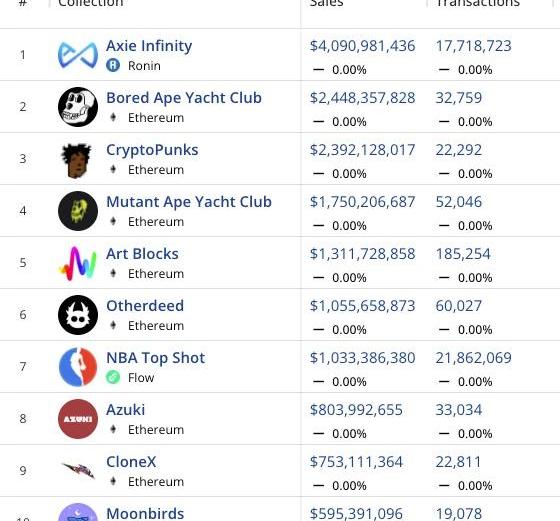
Task: Select the CryptoPunks pixel avatar
Action: pyautogui.click(x=76, y=160)
